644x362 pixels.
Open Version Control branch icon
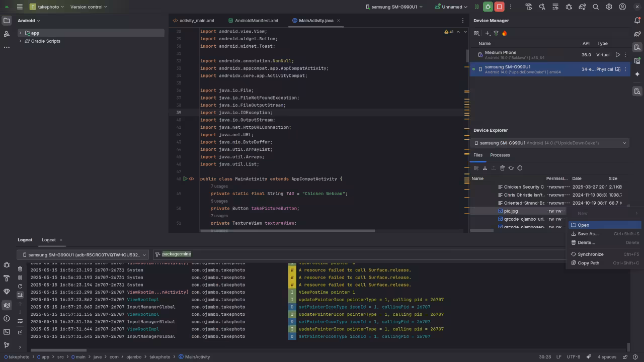[7, 345]
